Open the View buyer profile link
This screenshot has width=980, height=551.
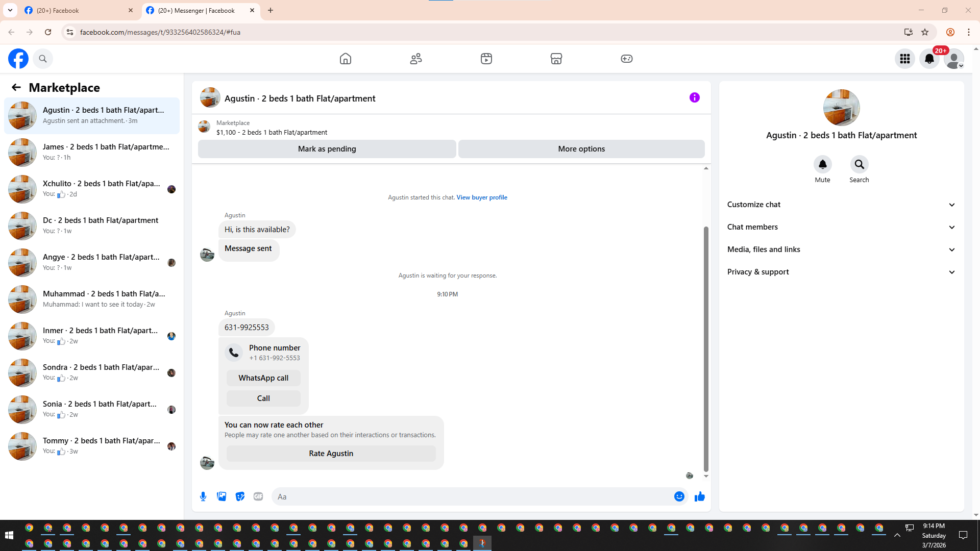(482, 197)
